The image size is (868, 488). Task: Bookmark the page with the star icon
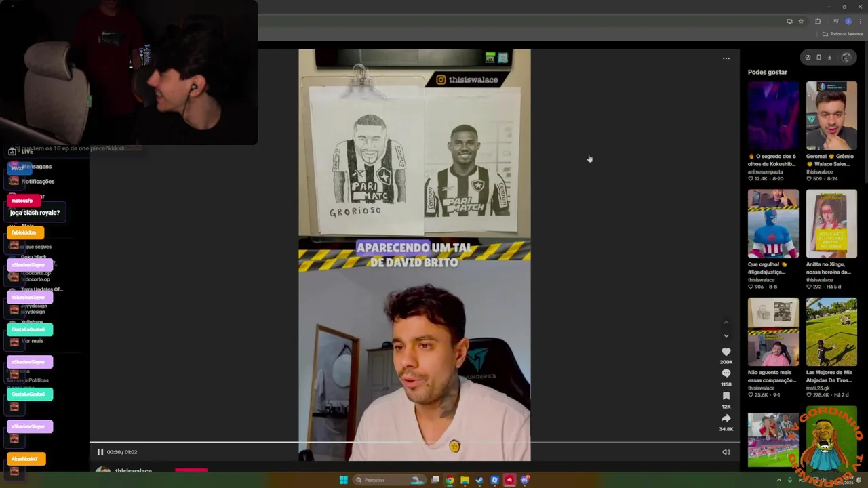(800, 22)
